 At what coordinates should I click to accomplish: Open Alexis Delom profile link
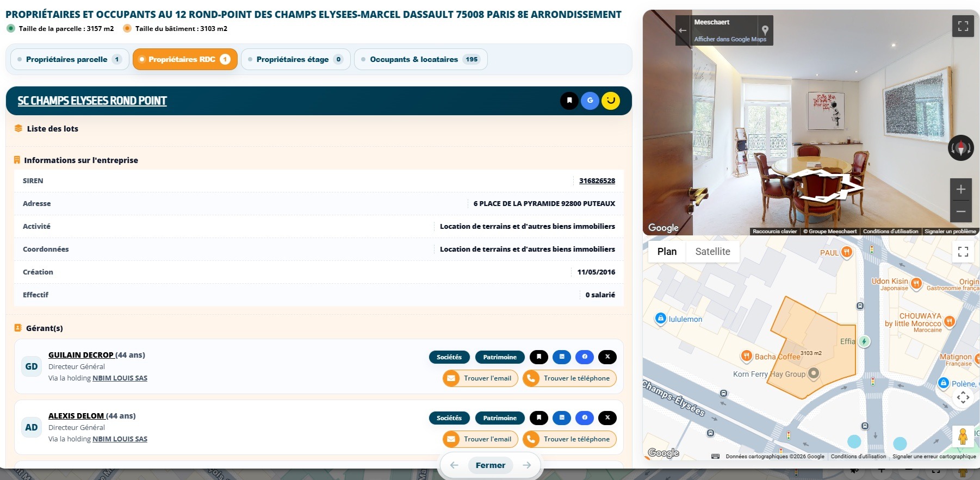[76, 416]
